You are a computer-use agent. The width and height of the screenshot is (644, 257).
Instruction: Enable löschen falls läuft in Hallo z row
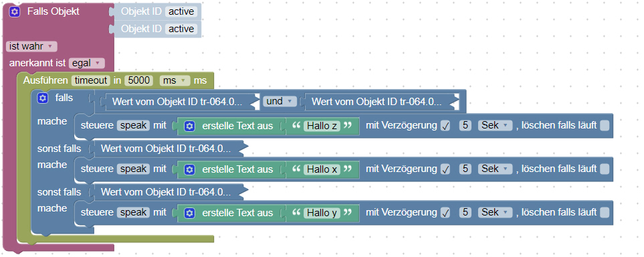pos(604,125)
